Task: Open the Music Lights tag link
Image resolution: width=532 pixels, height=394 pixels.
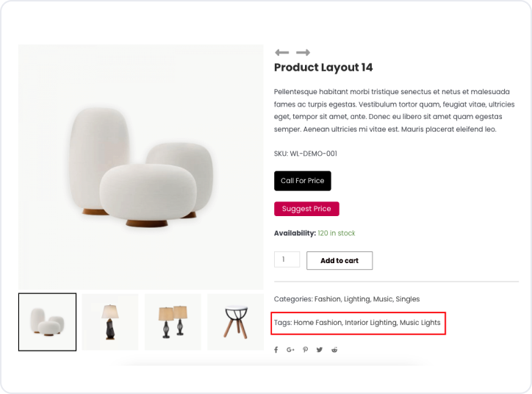Action: (x=420, y=323)
